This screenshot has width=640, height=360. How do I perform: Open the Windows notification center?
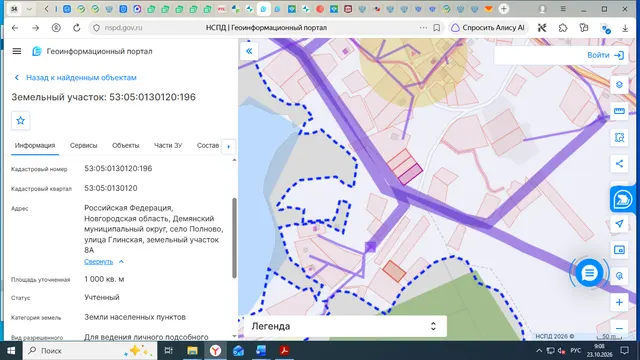point(624,351)
